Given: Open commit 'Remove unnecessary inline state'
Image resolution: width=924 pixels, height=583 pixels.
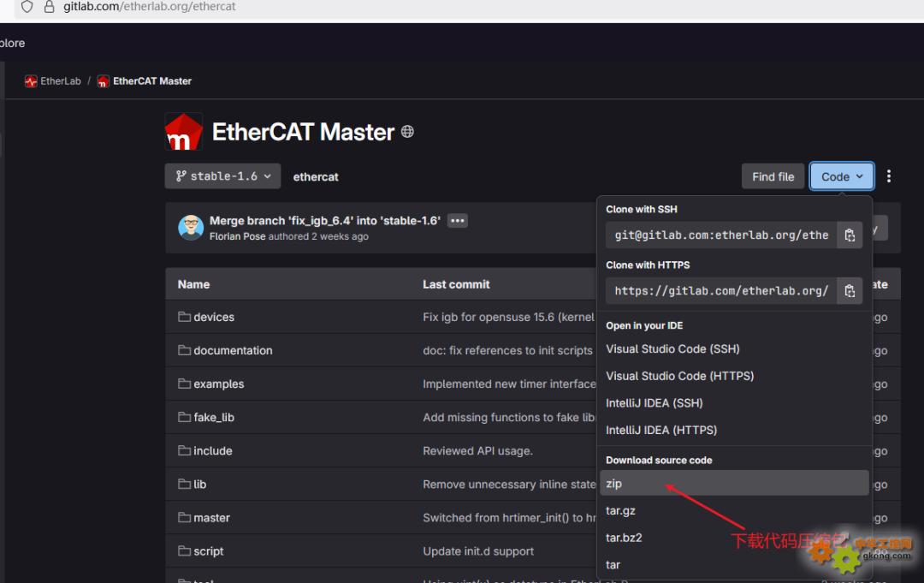Looking at the screenshot, I should (509, 485).
